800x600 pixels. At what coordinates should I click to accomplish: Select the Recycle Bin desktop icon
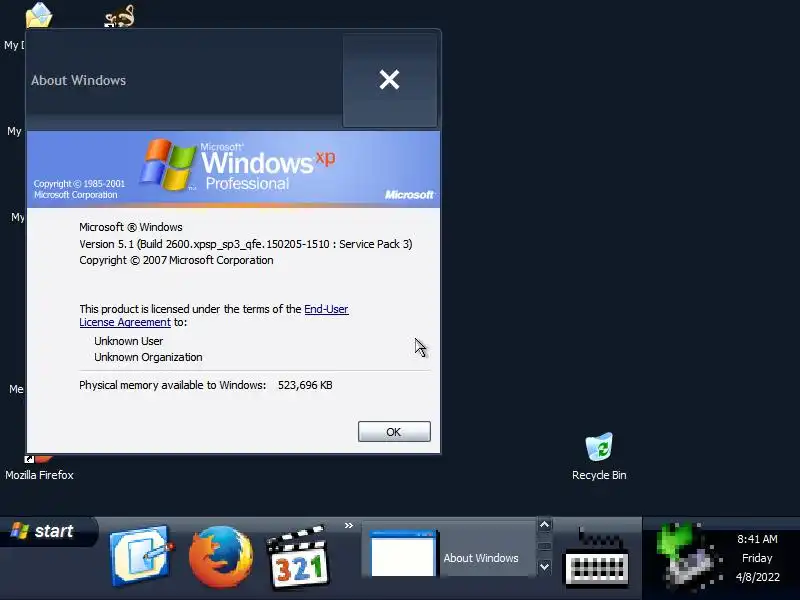599,457
